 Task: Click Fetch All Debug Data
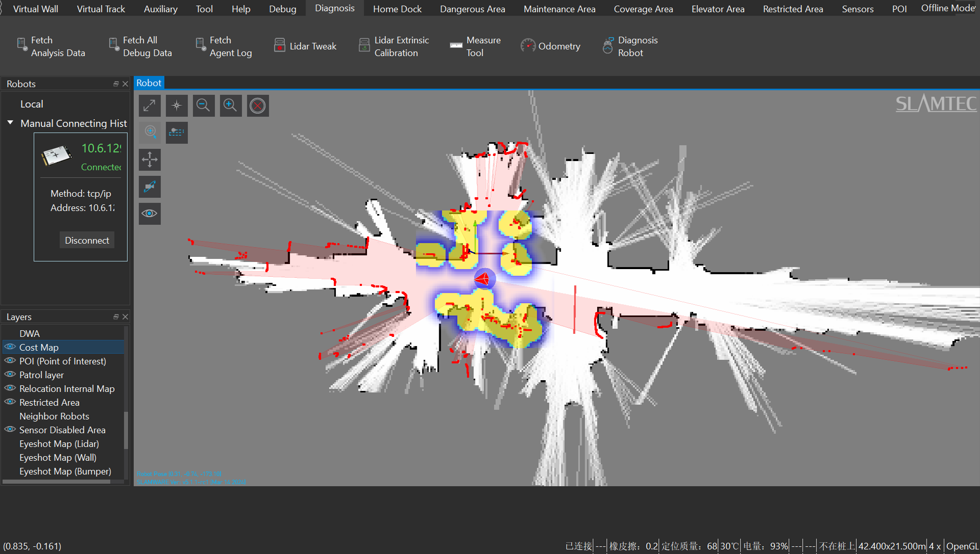click(141, 46)
